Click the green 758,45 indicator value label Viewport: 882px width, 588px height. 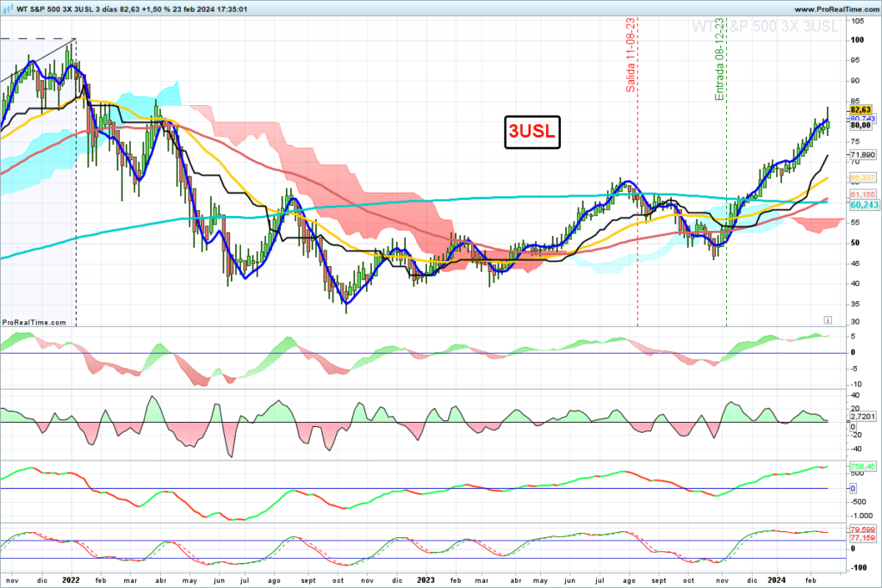tap(862, 466)
